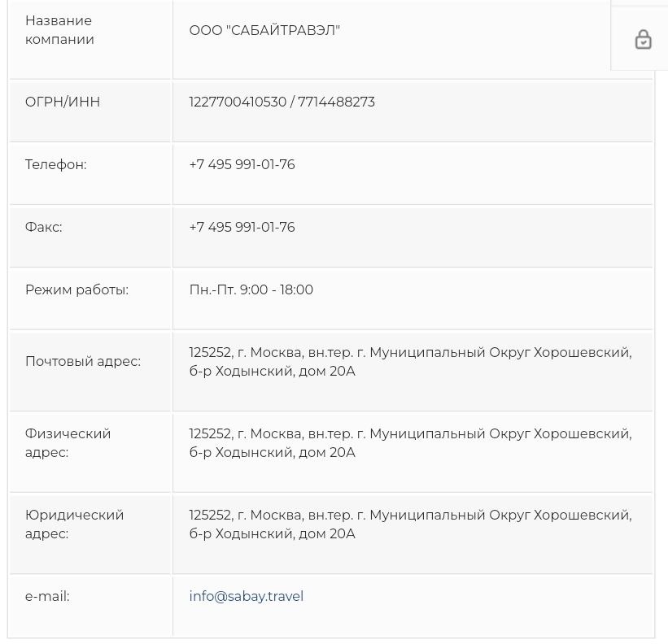Select the ОГРН number 1227700410530
Viewport: 668px width, 644px height.
pos(238,102)
